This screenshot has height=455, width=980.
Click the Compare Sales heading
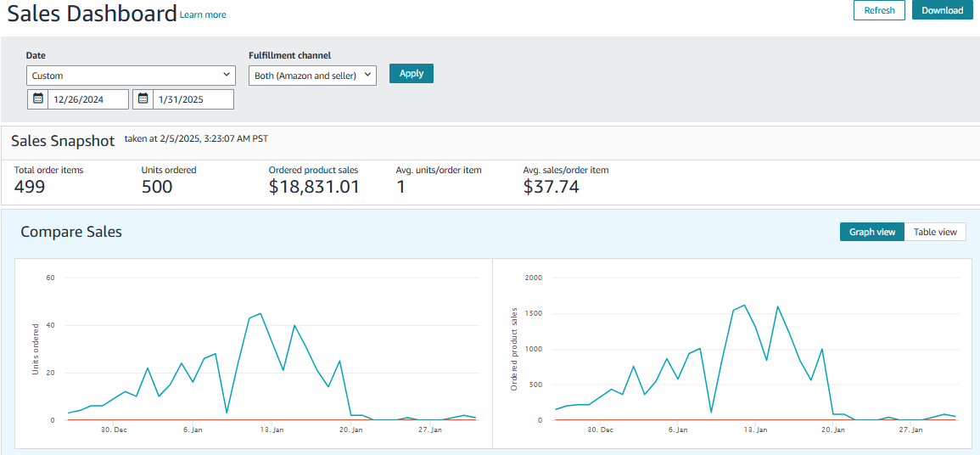click(x=71, y=232)
